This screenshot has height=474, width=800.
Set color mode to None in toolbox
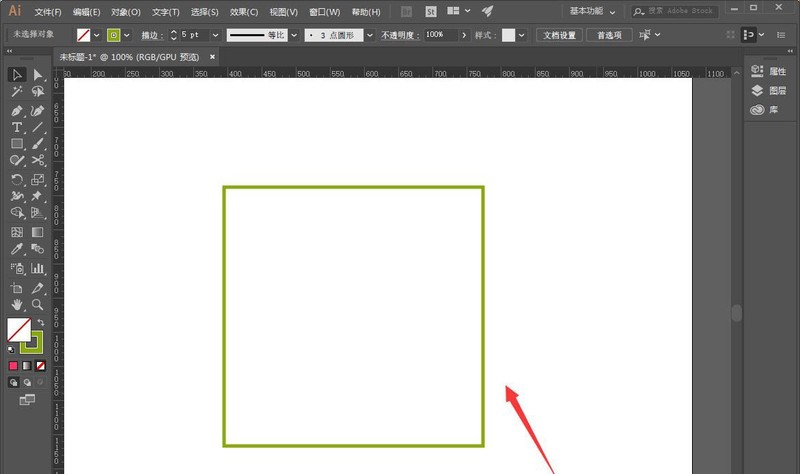(41, 366)
